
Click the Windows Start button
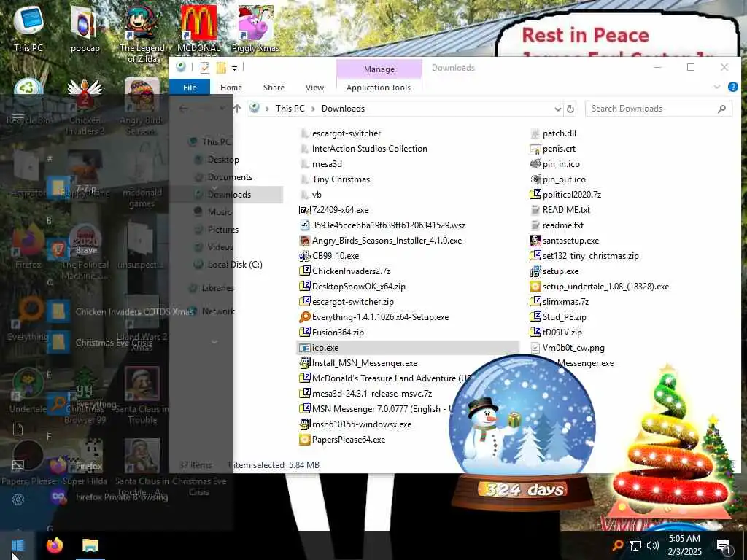pos(18,545)
